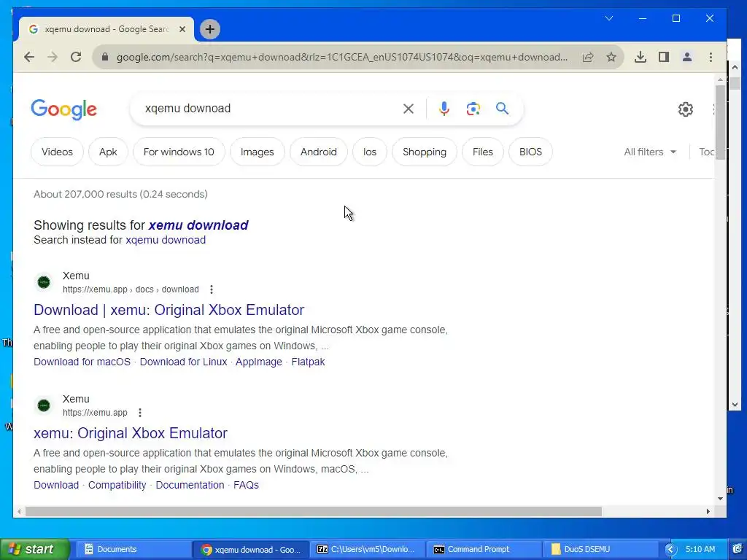The width and height of the screenshot is (747, 560).
Task: Switch to DuoS DSEMU taskbar window
Action: (601, 549)
